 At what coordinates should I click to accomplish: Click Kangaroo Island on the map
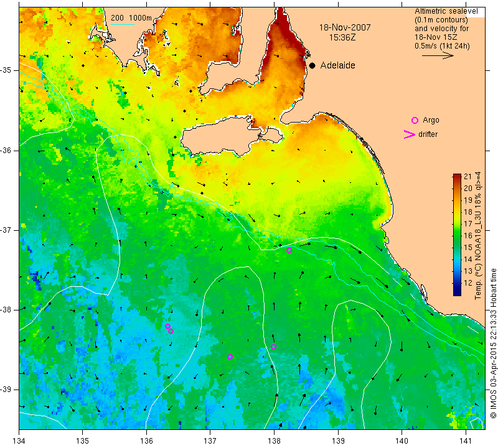coord(222,136)
